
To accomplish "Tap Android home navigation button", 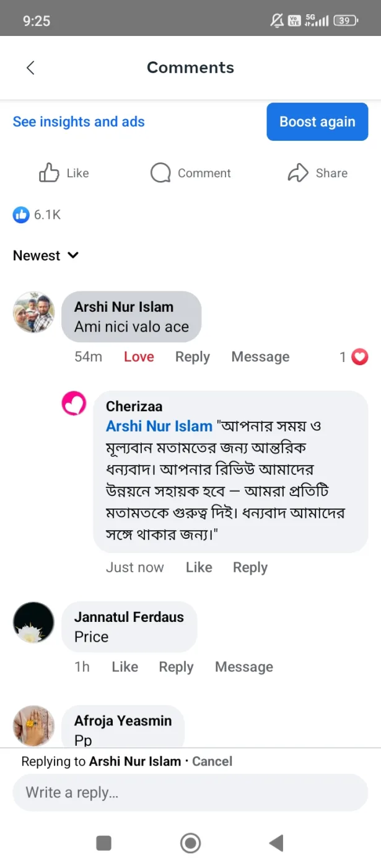I will (190, 843).
